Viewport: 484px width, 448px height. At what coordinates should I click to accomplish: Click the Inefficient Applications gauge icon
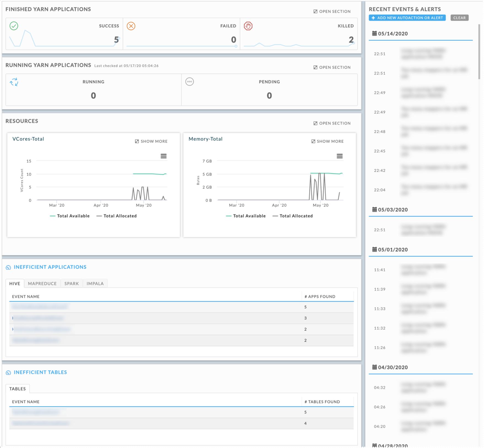8,267
